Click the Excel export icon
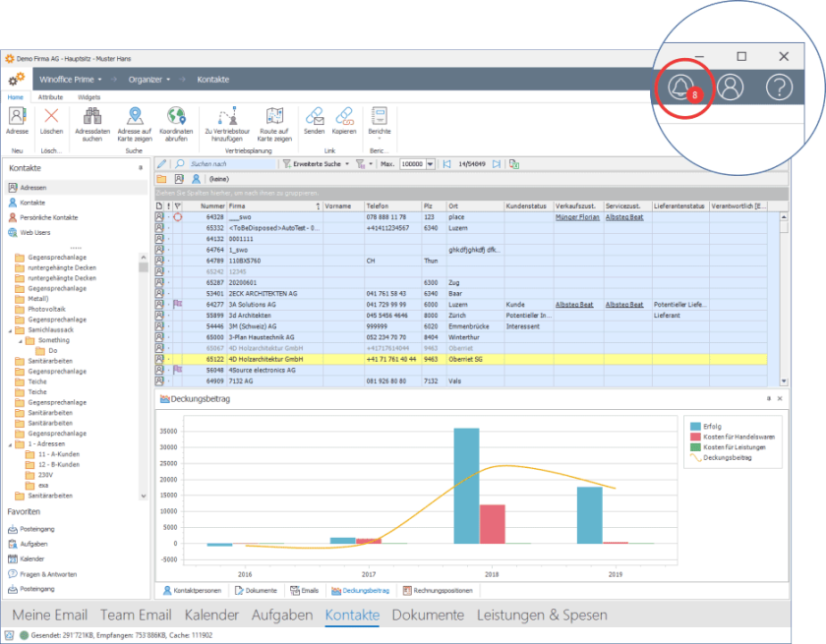 [x=514, y=164]
